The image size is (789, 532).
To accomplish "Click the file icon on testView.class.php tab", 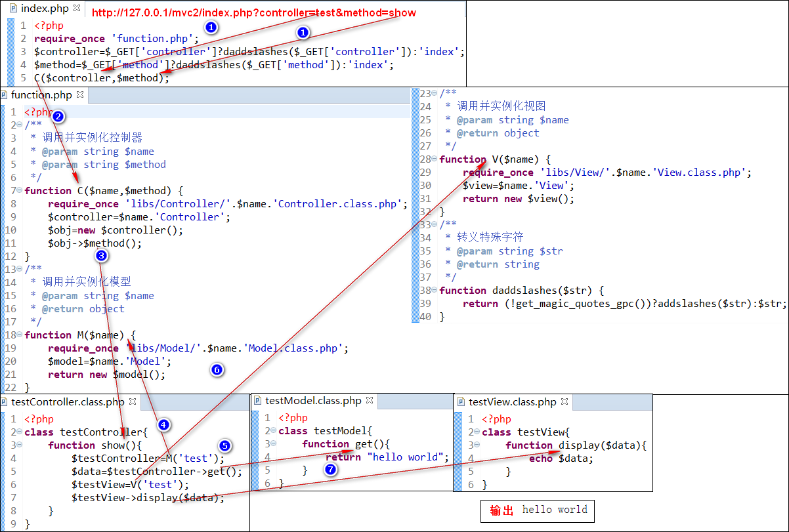I will [461, 401].
